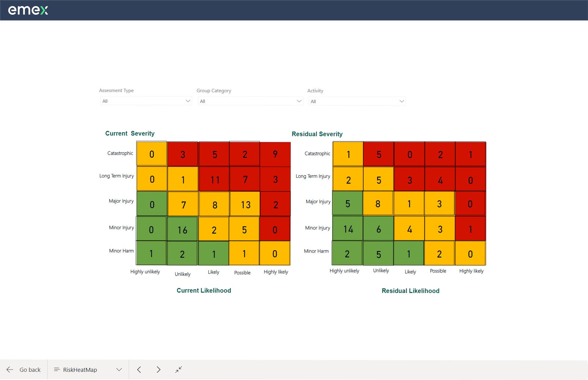Select red cell with 11 in Current matrix
The height and width of the screenshot is (380, 588).
click(x=214, y=179)
